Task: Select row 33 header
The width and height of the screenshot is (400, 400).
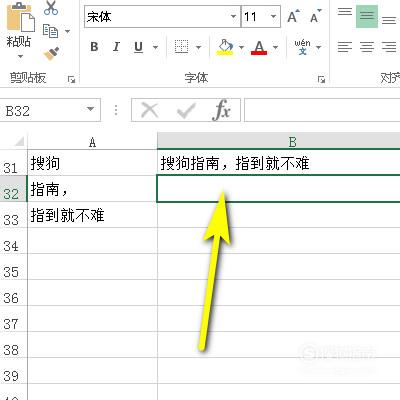Action: click(13, 215)
